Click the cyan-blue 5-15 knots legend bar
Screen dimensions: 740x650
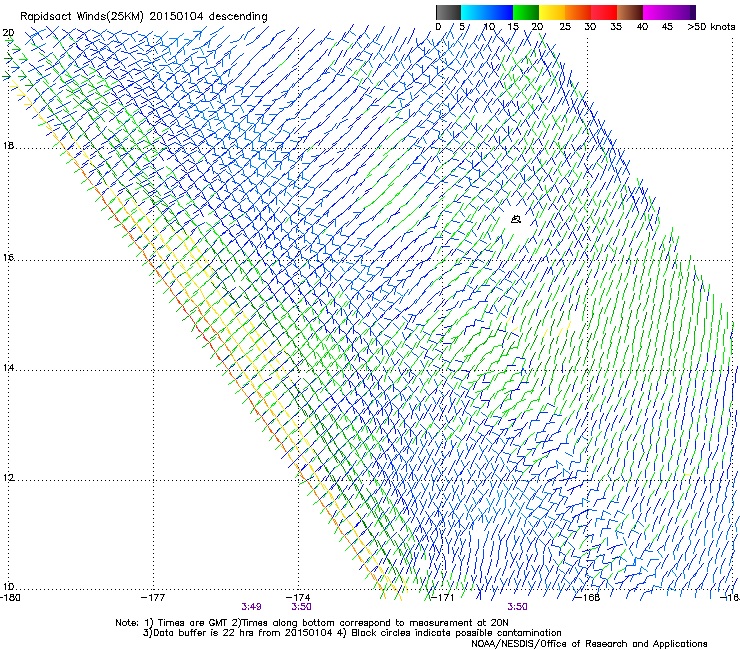487,12
